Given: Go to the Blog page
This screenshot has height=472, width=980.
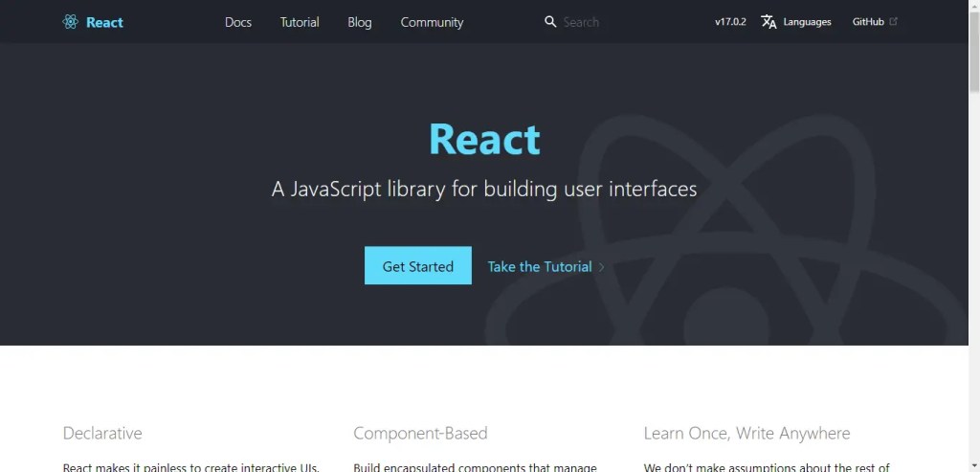Looking at the screenshot, I should pos(360,23).
